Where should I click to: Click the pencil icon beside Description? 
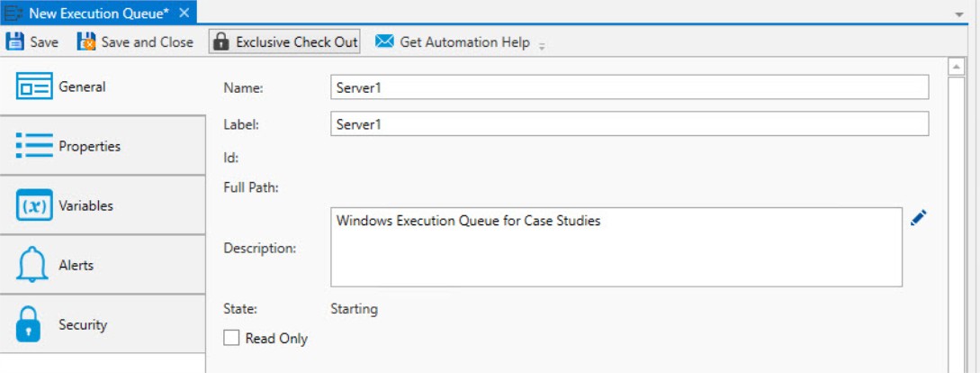(918, 218)
